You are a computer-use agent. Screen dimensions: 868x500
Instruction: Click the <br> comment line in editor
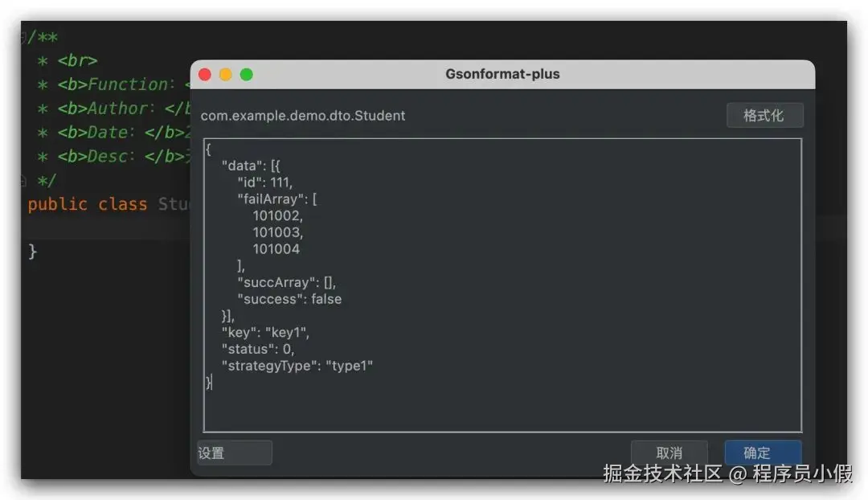pyautogui.click(x=67, y=59)
